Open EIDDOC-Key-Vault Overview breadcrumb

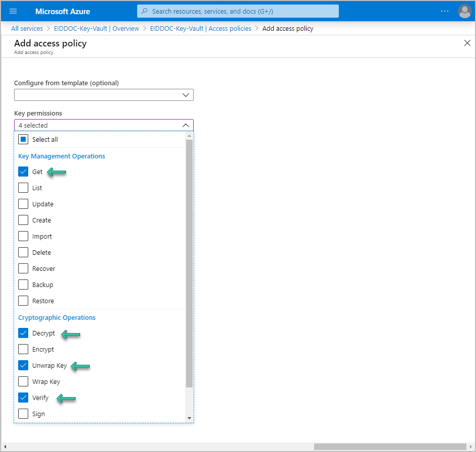(96, 29)
